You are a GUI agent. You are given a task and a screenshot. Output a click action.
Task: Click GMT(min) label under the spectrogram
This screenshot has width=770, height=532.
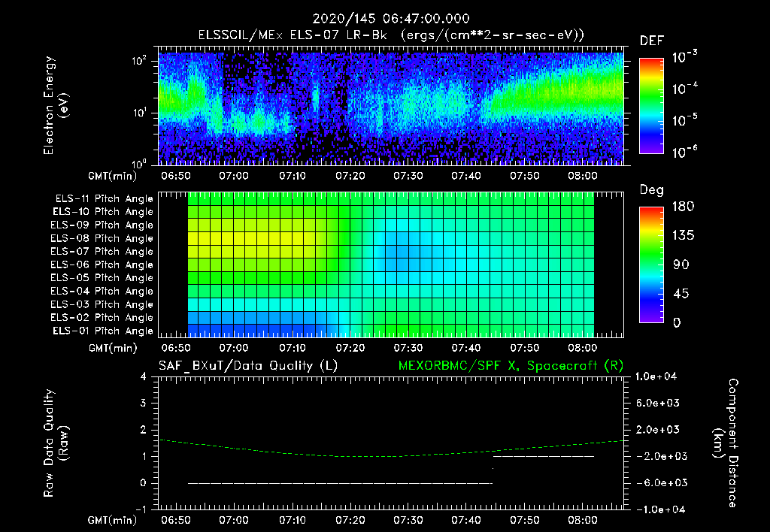click(x=113, y=176)
